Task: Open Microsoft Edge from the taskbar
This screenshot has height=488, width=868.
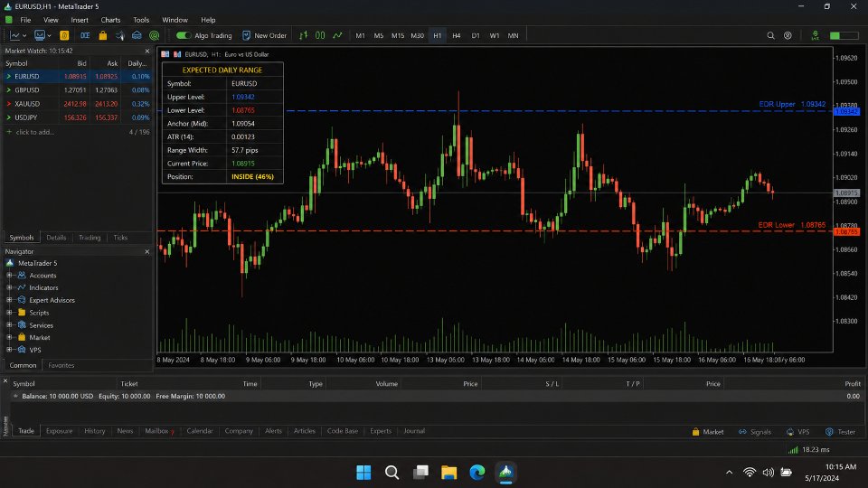Action: click(476, 472)
